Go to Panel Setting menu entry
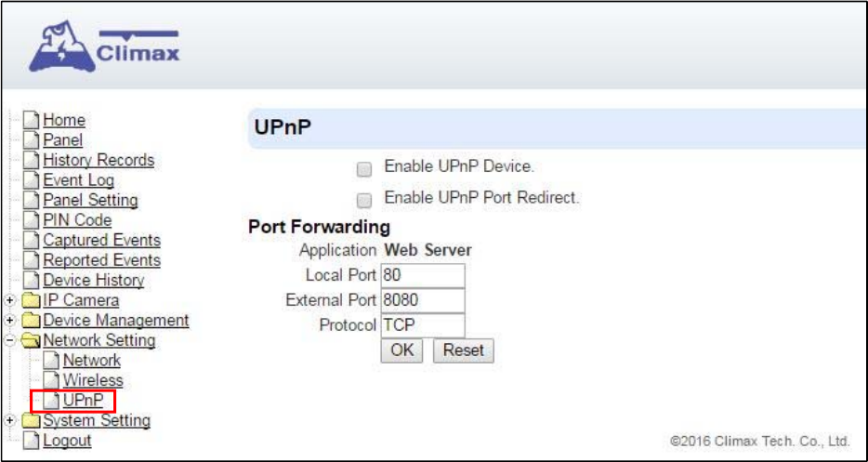 click(91, 200)
